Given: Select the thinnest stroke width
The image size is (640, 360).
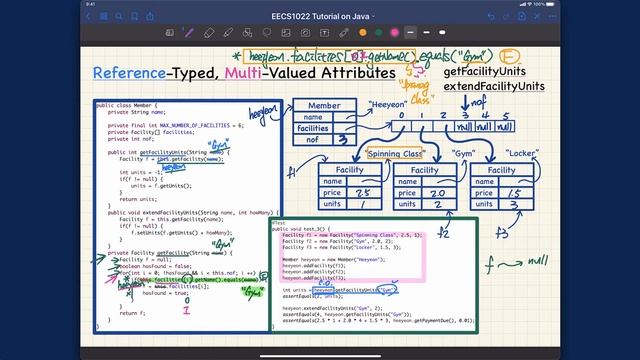Looking at the screenshot, I should pyautogui.click(x=411, y=32).
